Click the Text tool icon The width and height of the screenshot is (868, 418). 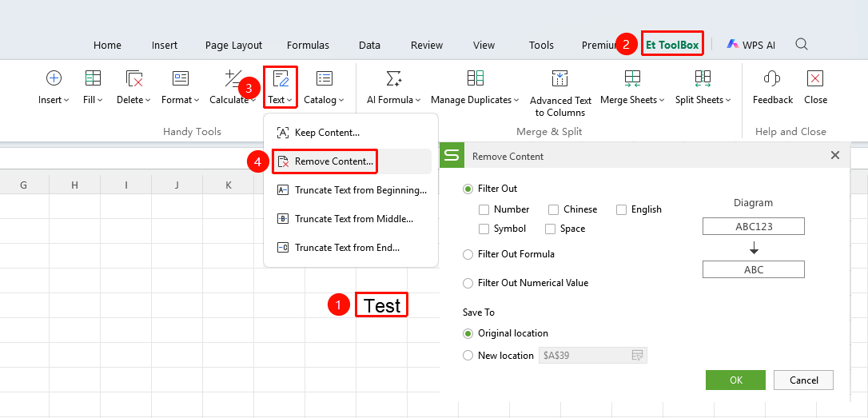pos(281,78)
